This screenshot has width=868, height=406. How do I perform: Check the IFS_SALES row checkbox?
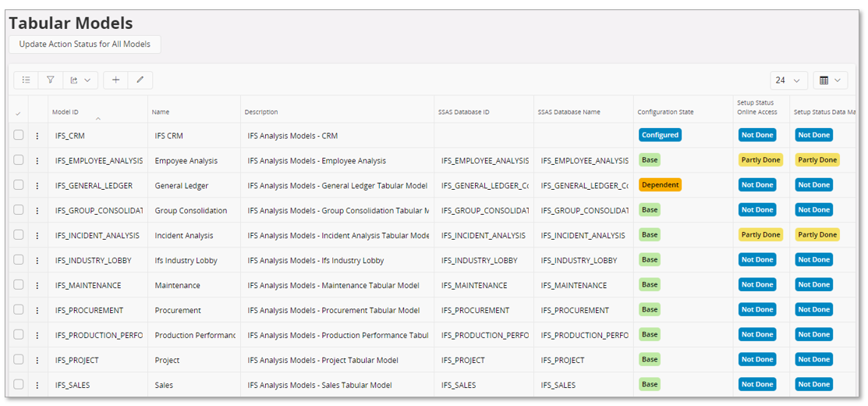tap(19, 385)
